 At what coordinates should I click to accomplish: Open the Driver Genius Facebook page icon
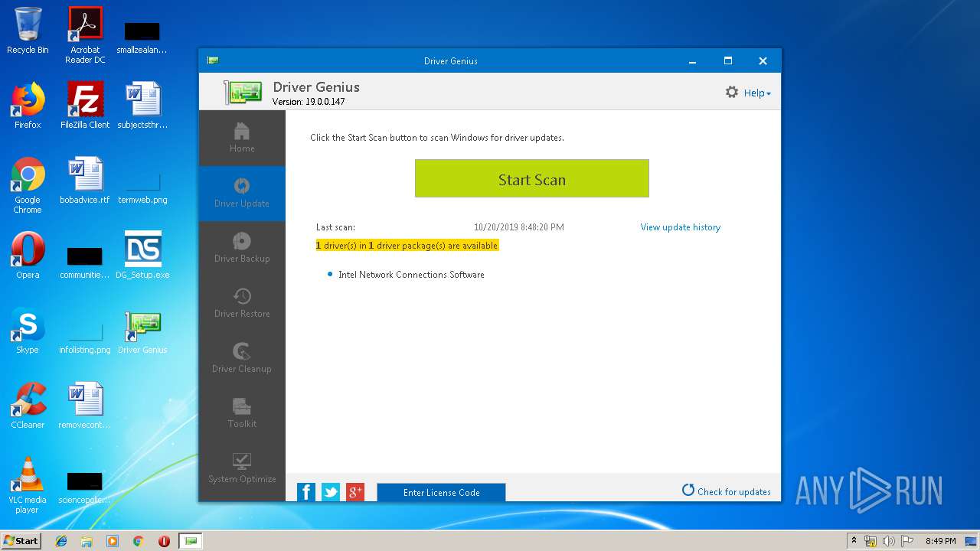point(306,492)
